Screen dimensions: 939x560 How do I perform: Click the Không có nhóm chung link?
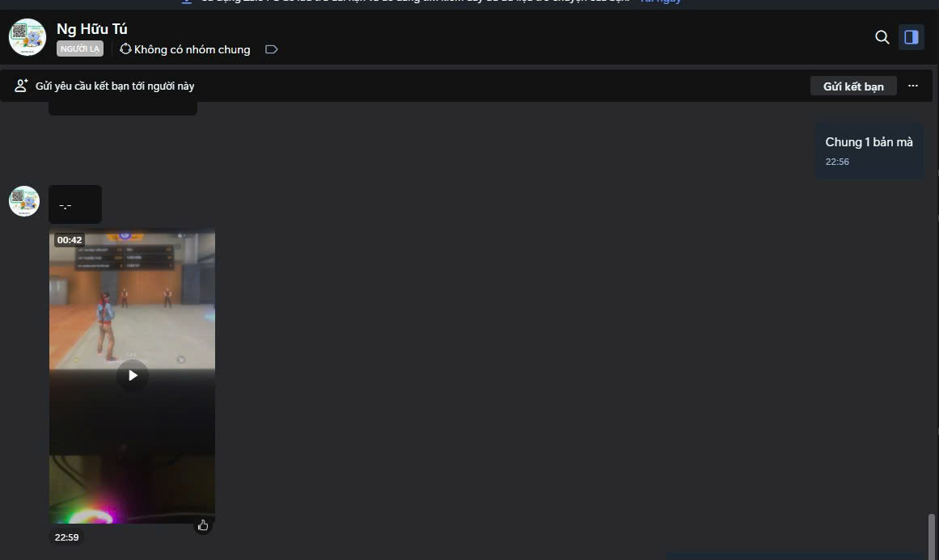tap(185, 49)
